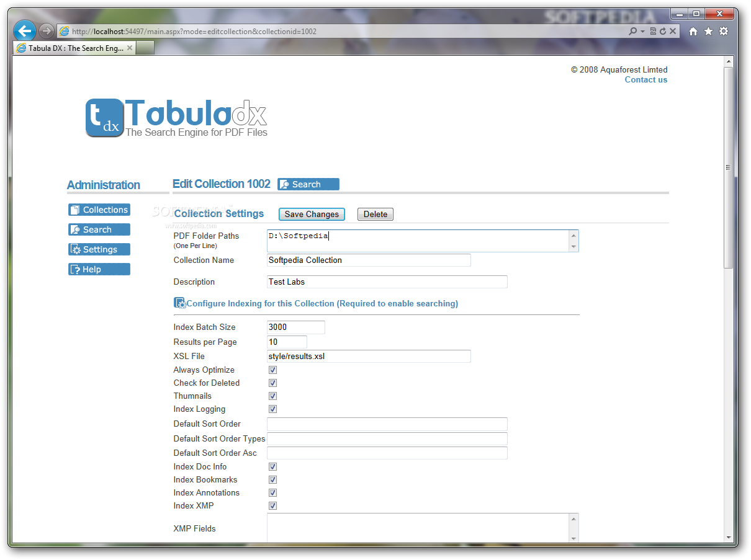751x560 pixels.
Task: Click the Delete button
Action: coord(375,214)
